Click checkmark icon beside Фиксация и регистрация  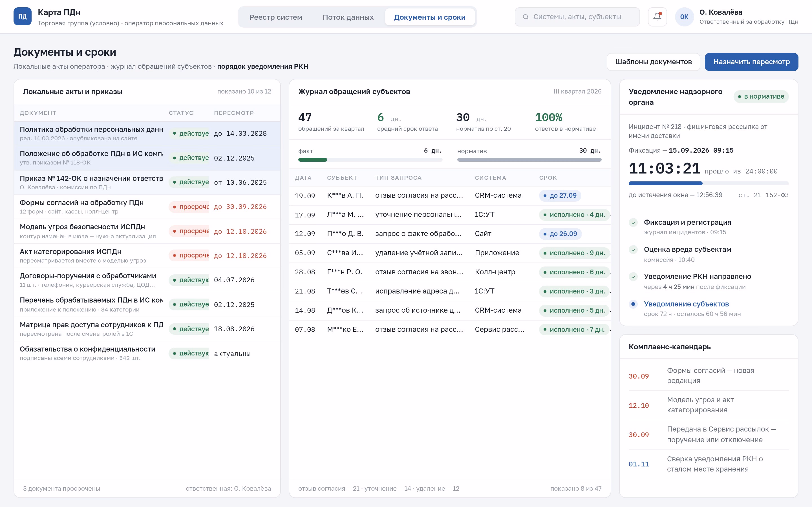[x=633, y=223]
